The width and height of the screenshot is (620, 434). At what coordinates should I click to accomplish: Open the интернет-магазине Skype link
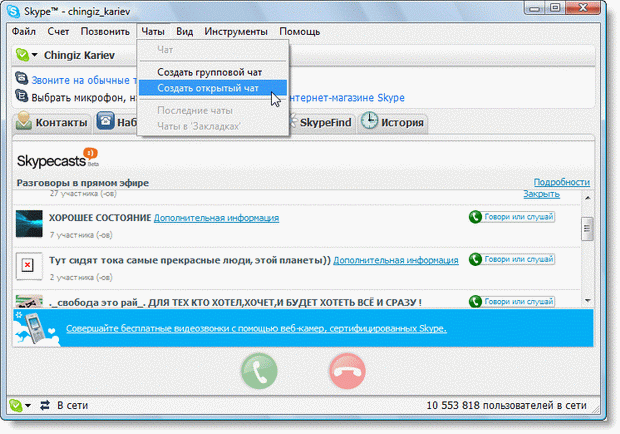pyautogui.click(x=347, y=98)
